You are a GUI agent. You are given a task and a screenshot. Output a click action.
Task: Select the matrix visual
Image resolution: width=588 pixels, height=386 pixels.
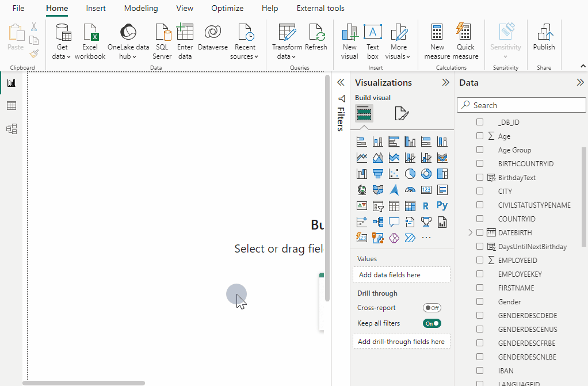[410, 206]
